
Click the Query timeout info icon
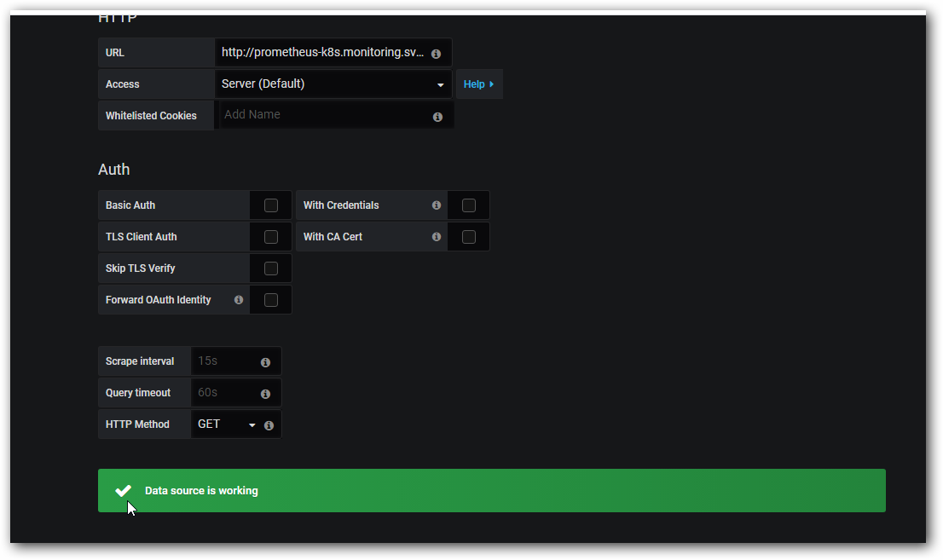point(265,394)
